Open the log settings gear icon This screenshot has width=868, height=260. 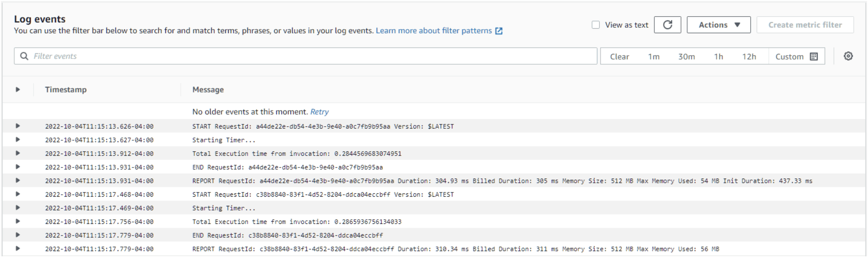tap(848, 56)
